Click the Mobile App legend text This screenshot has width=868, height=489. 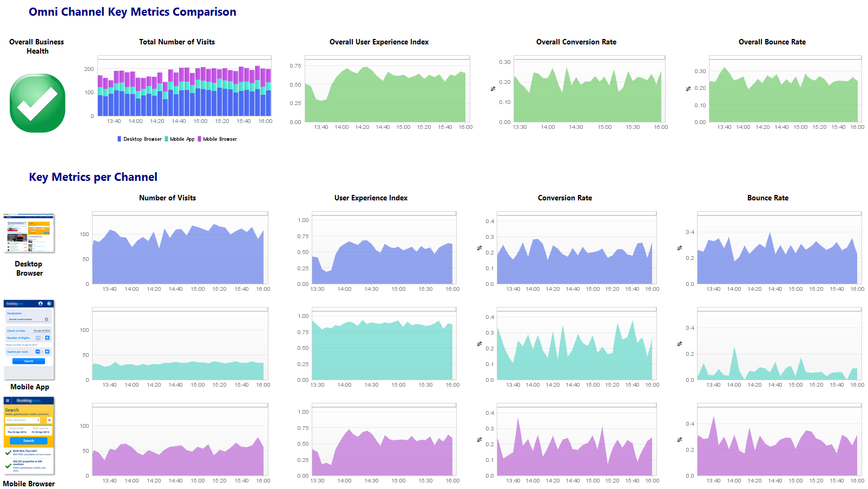[x=182, y=139]
